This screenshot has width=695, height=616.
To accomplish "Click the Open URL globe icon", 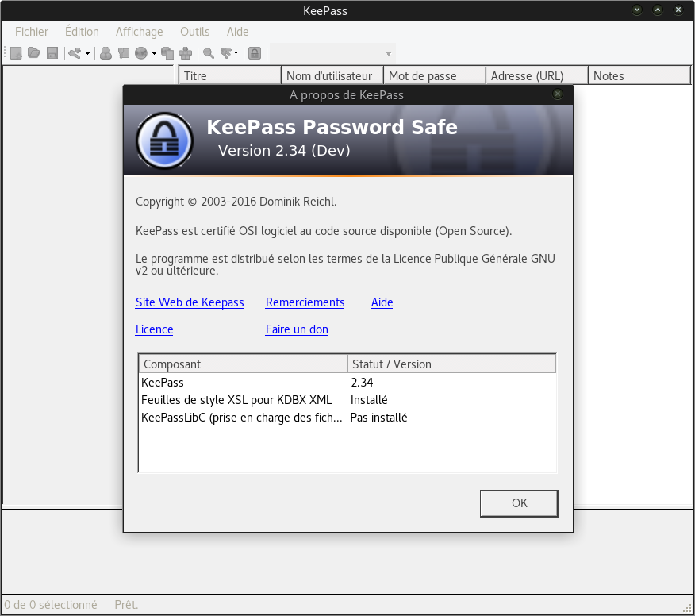I will [x=141, y=53].
